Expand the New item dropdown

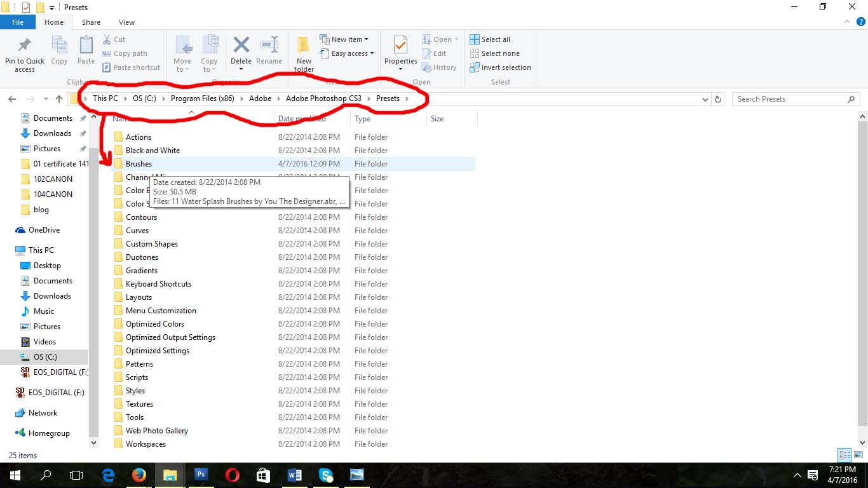pyautogui.click(x=344, y=39)
